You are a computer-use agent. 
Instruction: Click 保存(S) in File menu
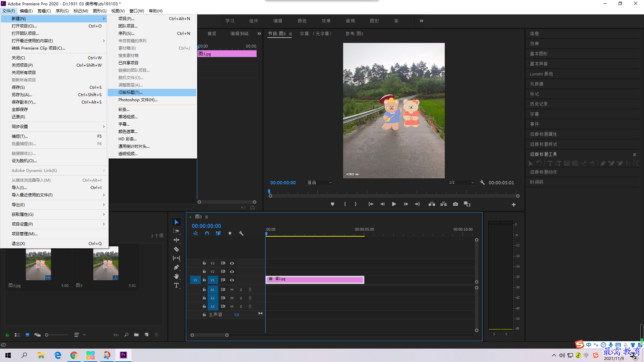(x=54, y=87)
